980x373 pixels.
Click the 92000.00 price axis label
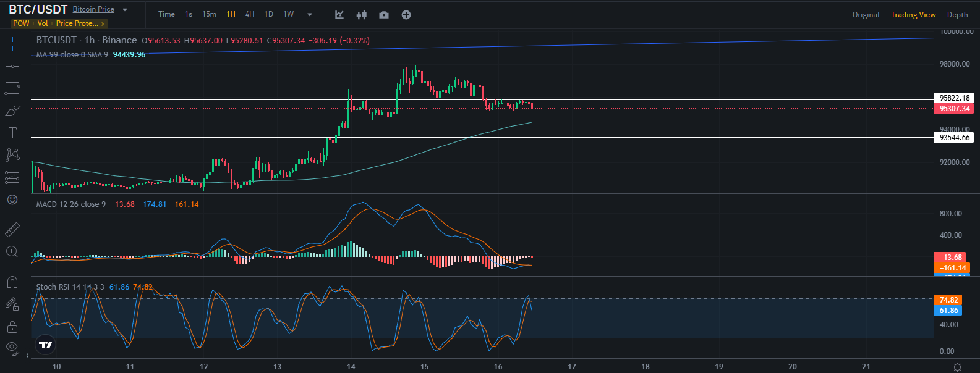[955, 162]
